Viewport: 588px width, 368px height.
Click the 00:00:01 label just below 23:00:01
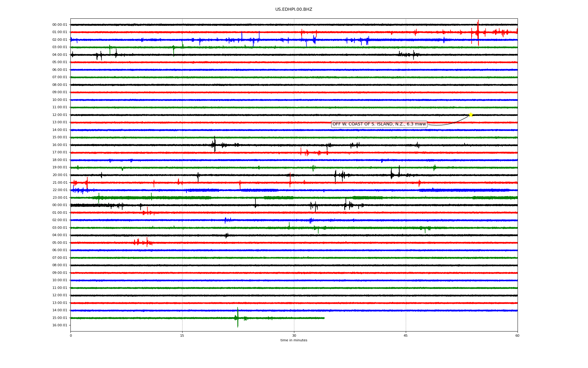click(x=60, y=205)
